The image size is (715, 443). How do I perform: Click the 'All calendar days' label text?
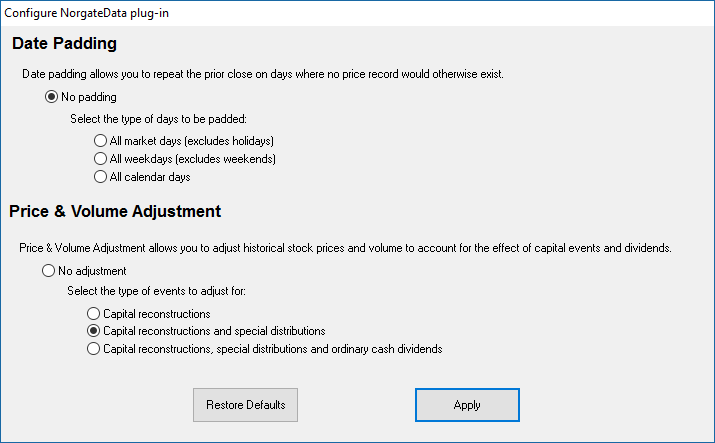coord(150,177)
